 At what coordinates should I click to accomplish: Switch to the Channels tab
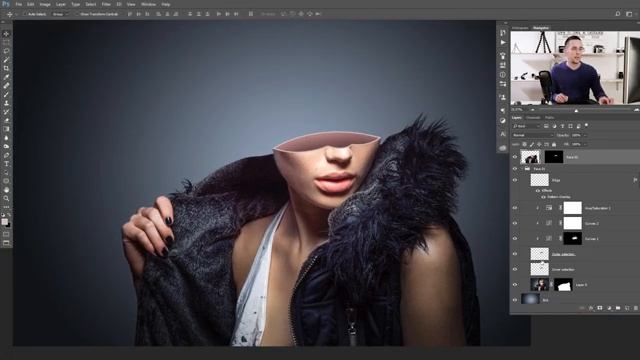[x=533, y=118]
